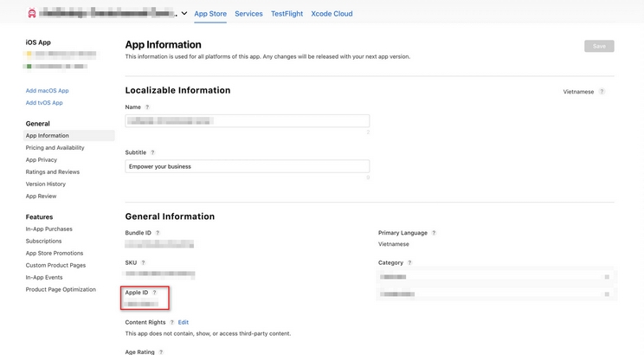Screen dimensions: 644x355
Task: Click the help icon next to Vietnamese
Action: point(602,92)
